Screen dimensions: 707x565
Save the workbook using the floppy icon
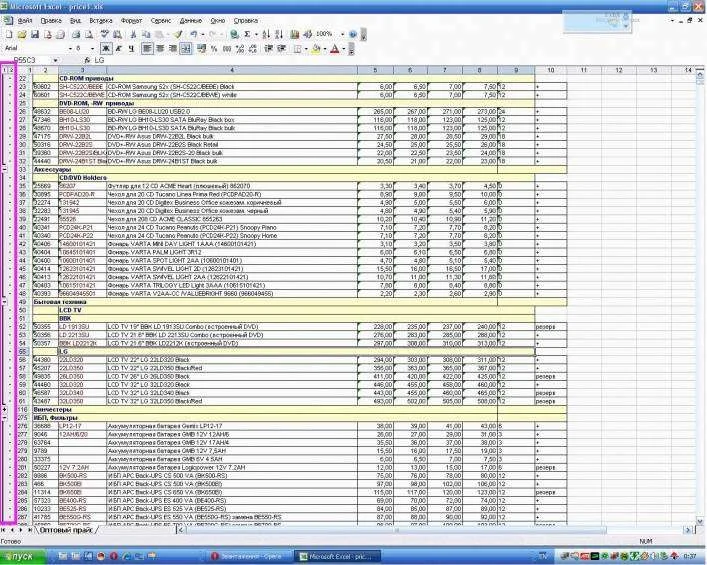[x=35, y=34]
